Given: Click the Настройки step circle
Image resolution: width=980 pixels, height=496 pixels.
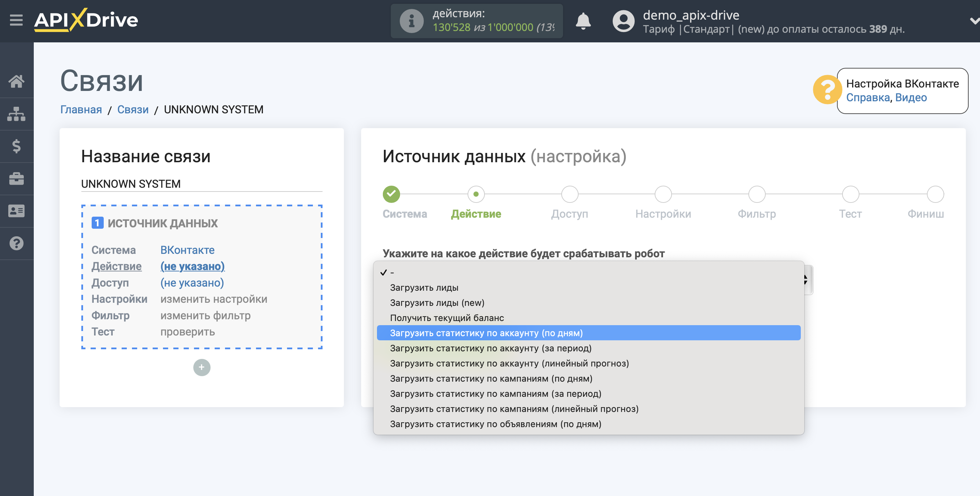Looking at the screenshot, I should 663,194.
